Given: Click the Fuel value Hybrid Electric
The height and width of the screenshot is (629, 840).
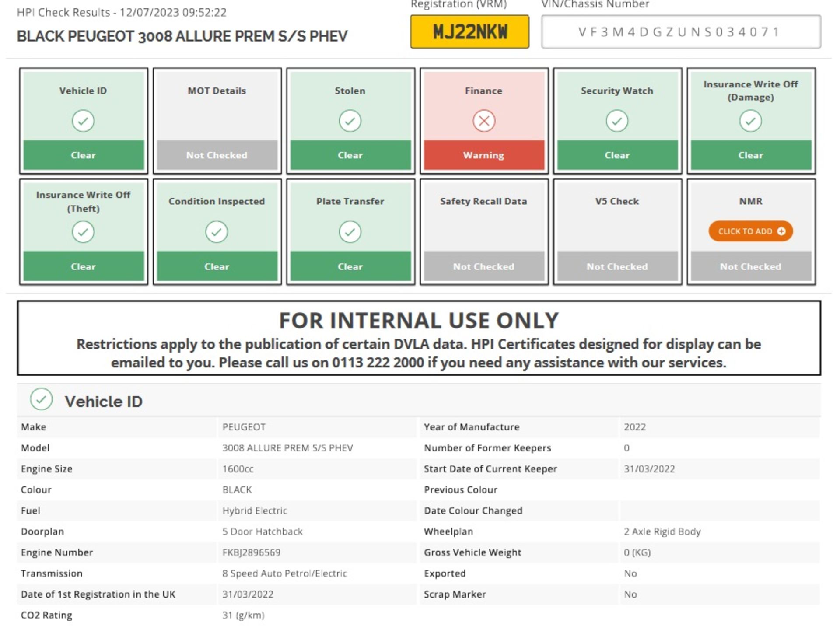Looking at the screenshot, I should tap(255, 510).
